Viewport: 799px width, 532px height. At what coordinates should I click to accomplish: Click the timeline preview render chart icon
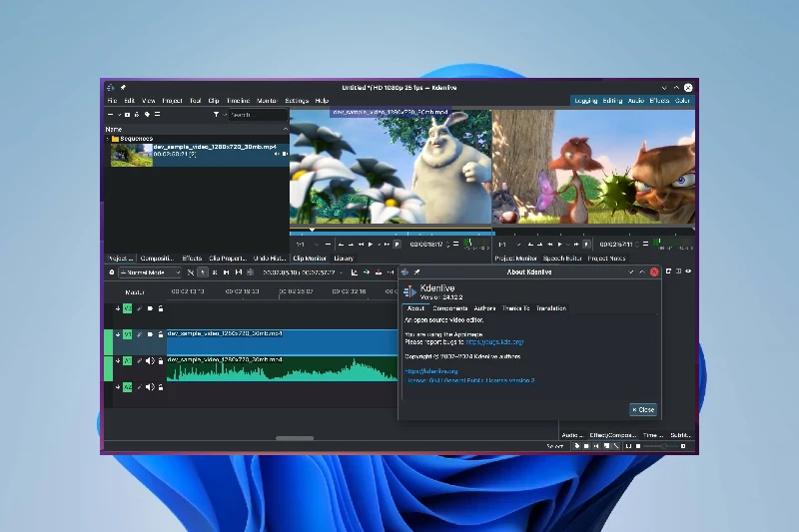(355, 272)
